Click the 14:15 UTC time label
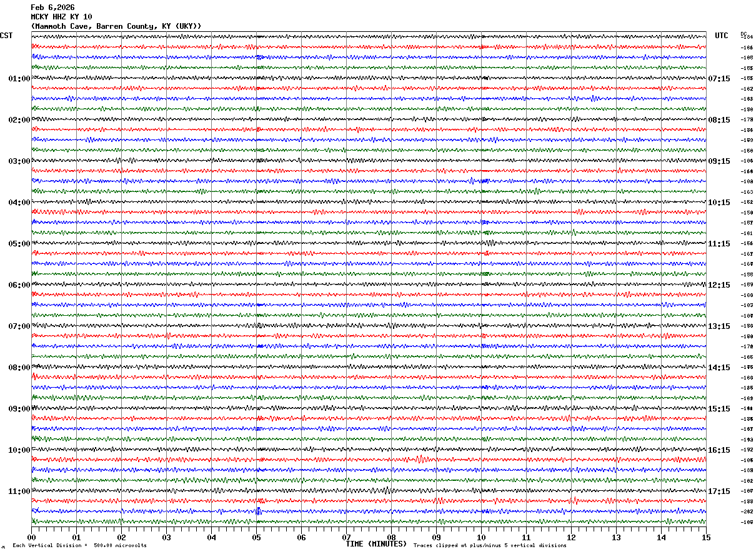 tap(719, 368)
